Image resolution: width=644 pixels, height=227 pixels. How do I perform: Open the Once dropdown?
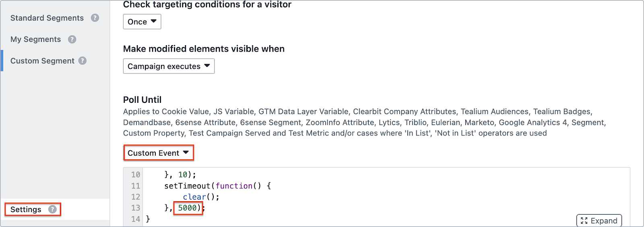pos(142,22)
